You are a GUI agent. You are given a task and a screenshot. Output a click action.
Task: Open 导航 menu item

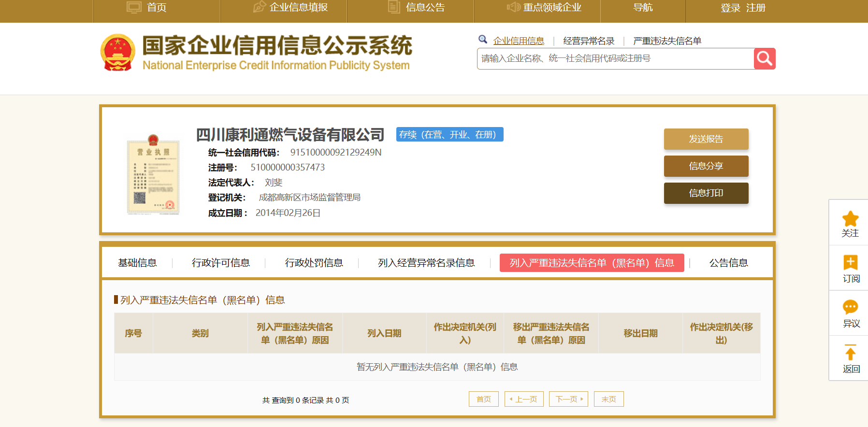tap(643, 7)
